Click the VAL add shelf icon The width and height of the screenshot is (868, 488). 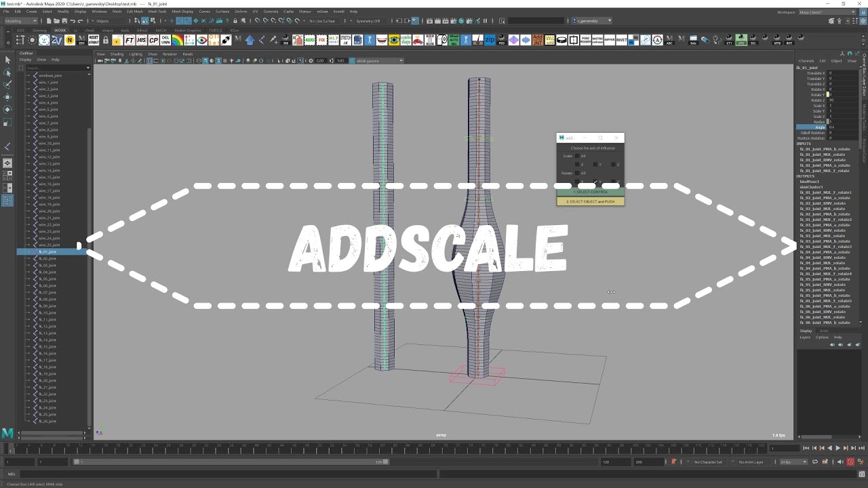point(549,40)
